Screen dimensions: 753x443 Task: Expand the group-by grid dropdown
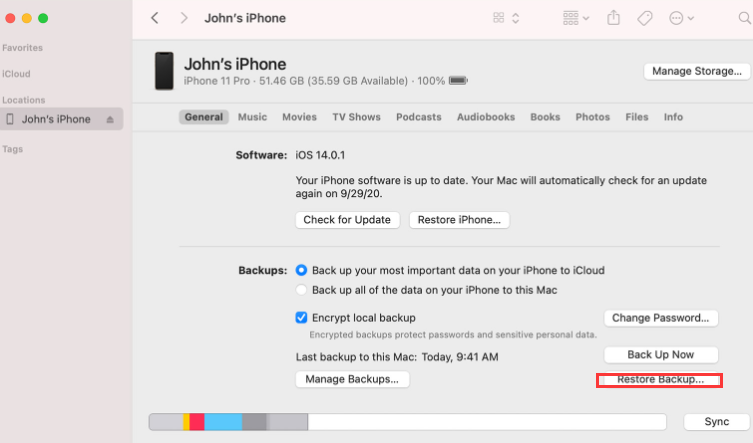[575, 18]
